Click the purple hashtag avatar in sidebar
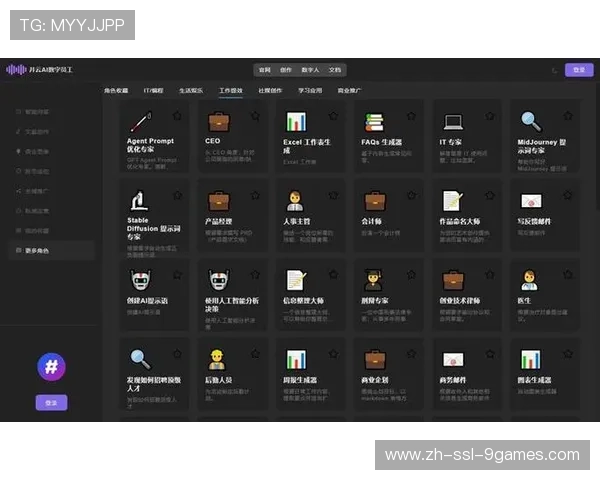The height and width of the screenshot is (480, 600). [52, 367]
